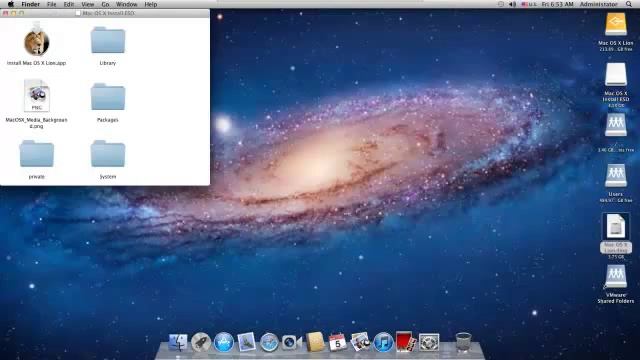Open iCal calendar icon in Dock
640x360 pixels.
tap(338, 342)
